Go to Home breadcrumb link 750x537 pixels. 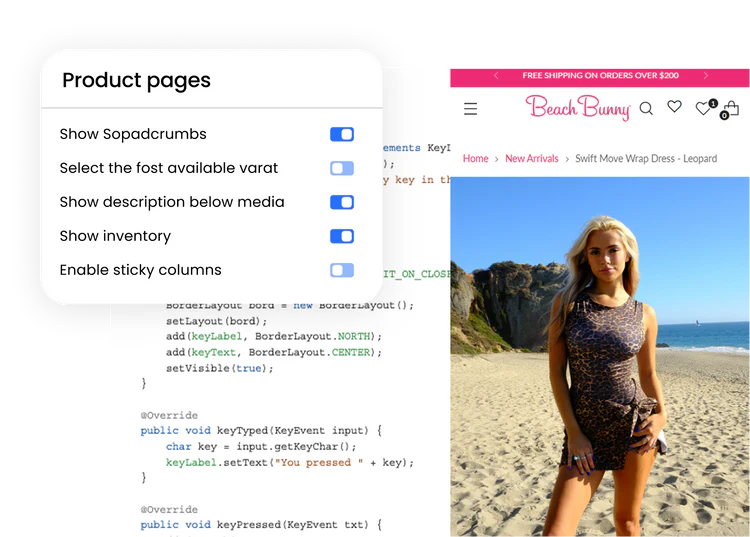[x=475, y=158]
